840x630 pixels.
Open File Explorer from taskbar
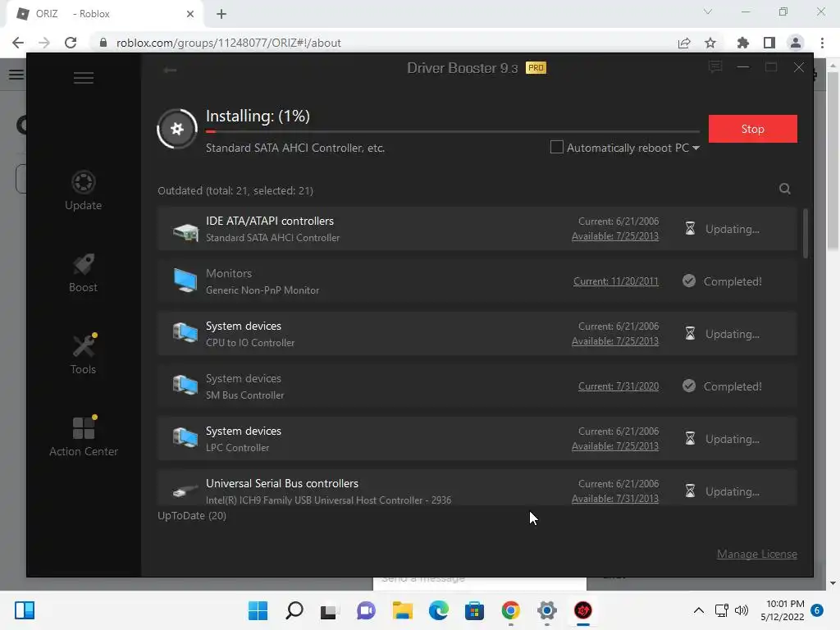402,610
